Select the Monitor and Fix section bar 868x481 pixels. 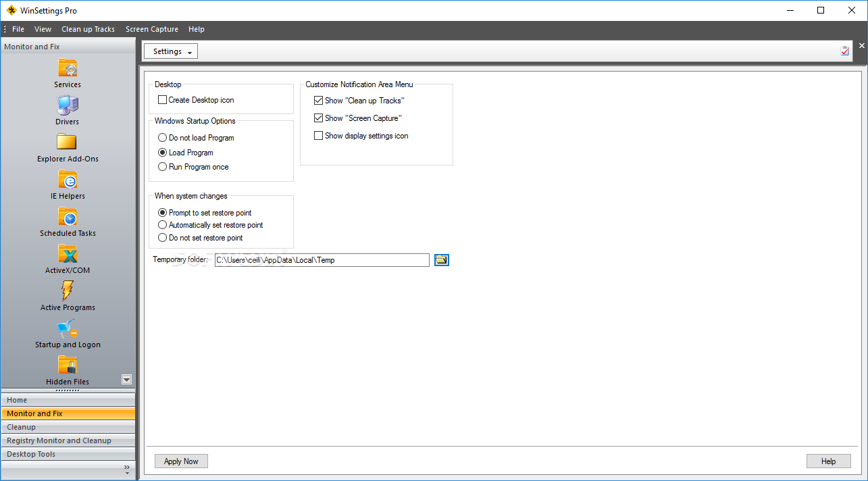coord(68,413)
